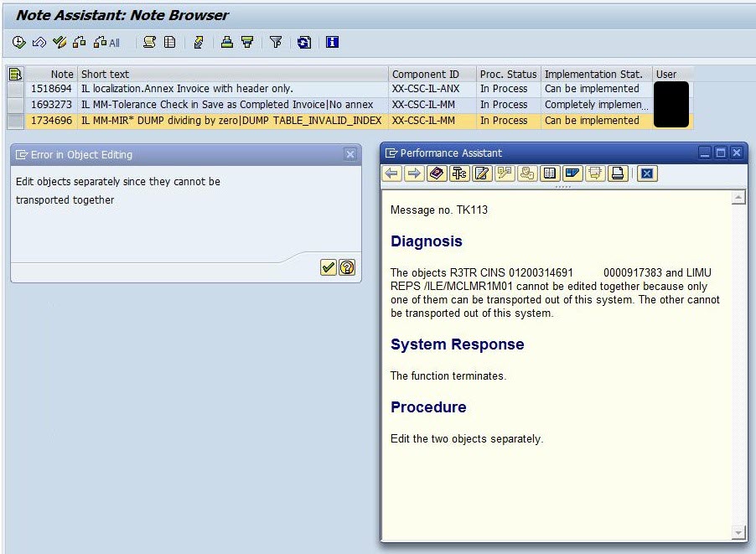
Task: Click the yellow arrow details icon
Action: pos(198,43)
